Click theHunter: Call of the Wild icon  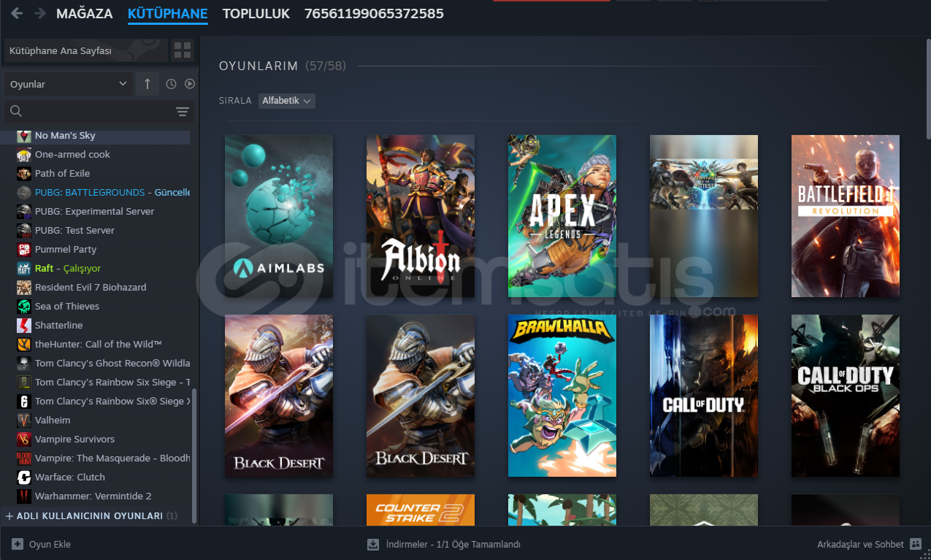click(x=24, y=345)
